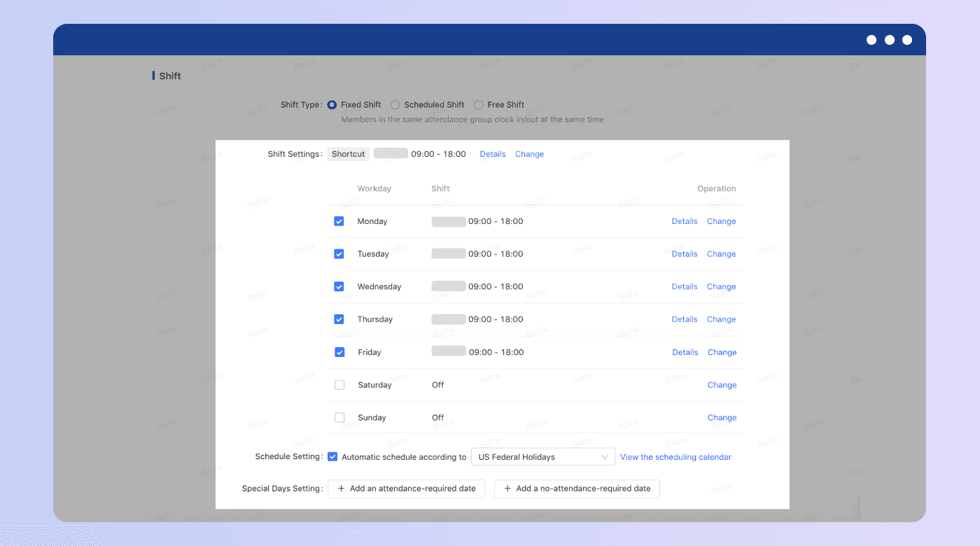
Task: Toggle the Tuesday workday checkbox
Action: (x=339, y=254)
